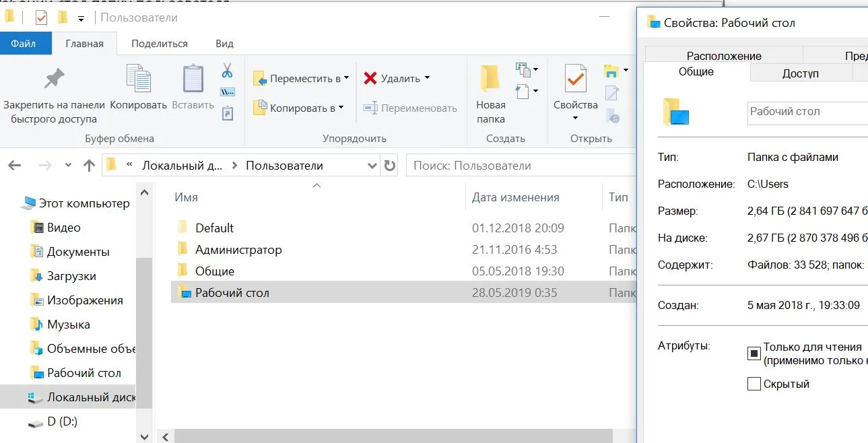Image resolution: width=868 pixels, height=443 pixels.
Task: Open the Переместить в dropdown
Action: pos(302,78)
